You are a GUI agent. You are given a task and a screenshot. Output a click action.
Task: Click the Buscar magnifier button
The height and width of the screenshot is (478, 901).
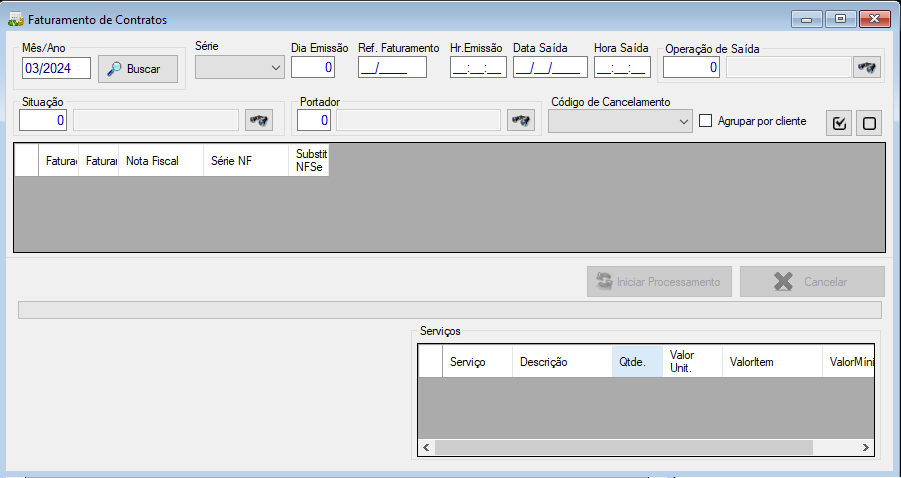[138, 69]
